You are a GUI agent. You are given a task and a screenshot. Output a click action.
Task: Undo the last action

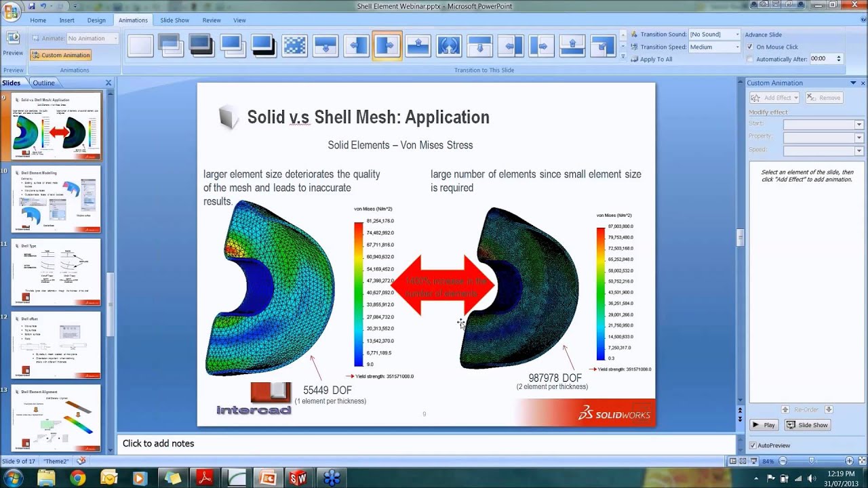(43, 5)
